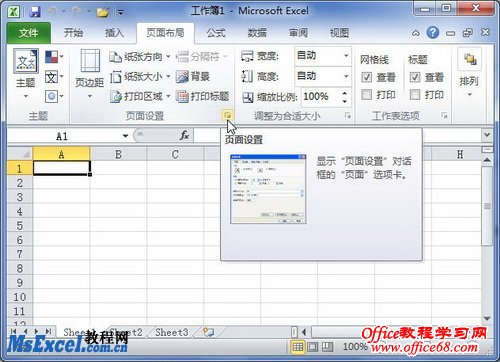500x362 pixels.
Task: Open theme Fonts dropdown icon
Action: (x=54, y=77)
